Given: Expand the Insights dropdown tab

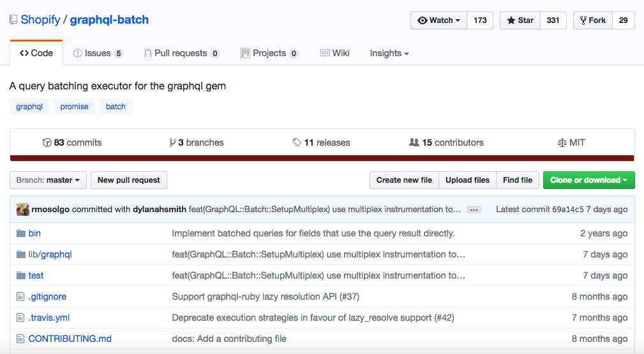Looking at the screenshot, I should coord(389,53).
